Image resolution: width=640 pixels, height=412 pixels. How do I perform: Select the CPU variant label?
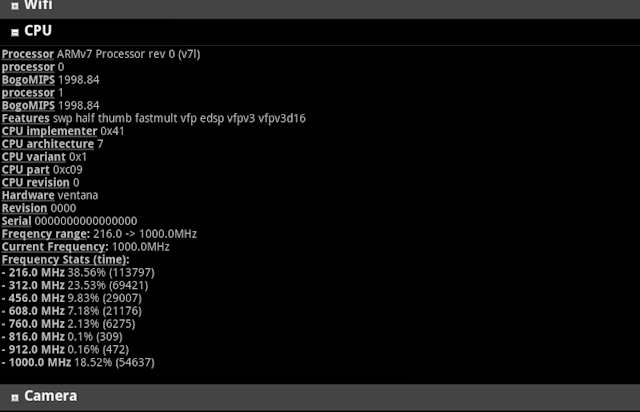[33, 157]
